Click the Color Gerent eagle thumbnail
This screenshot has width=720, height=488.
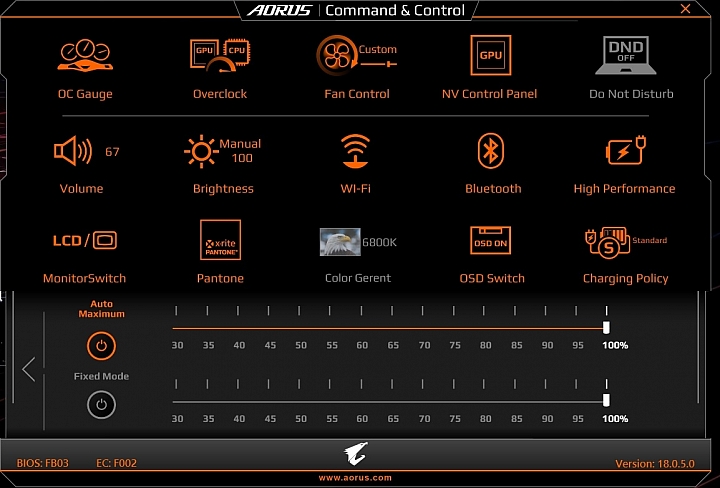click(x=340, y=242)
